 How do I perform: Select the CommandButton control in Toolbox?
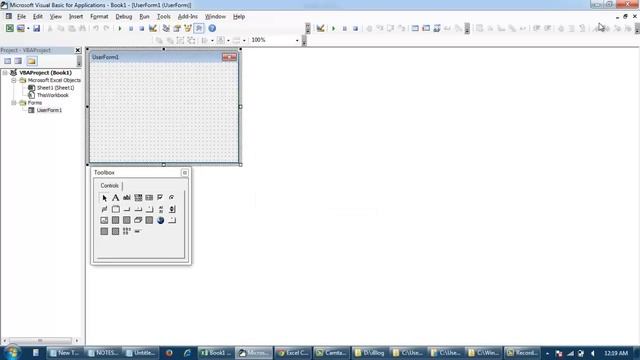[127, 209]
